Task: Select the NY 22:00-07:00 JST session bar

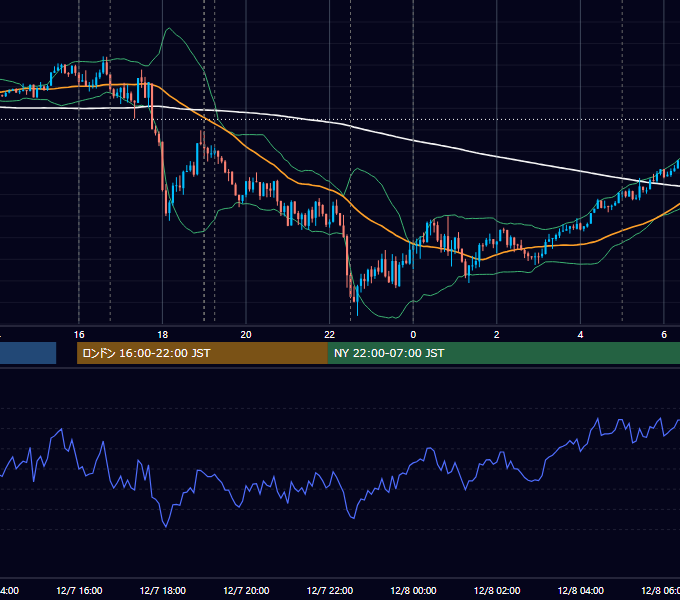Action: tap(503, 353)
